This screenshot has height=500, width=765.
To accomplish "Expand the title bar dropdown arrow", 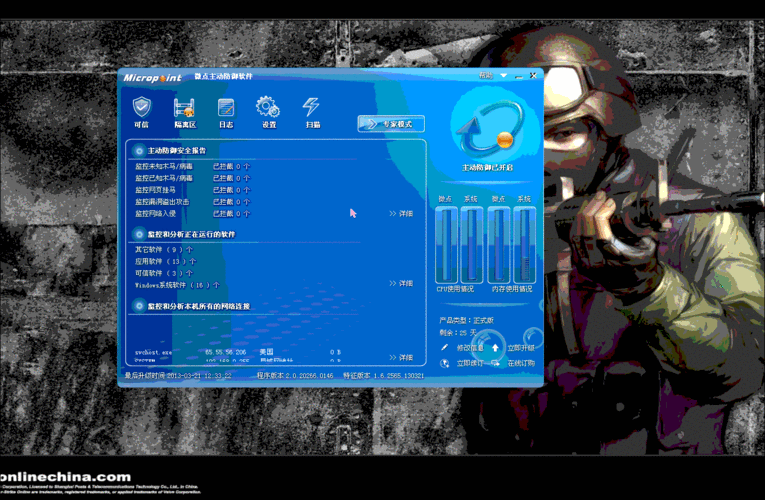I will (503, 76).
